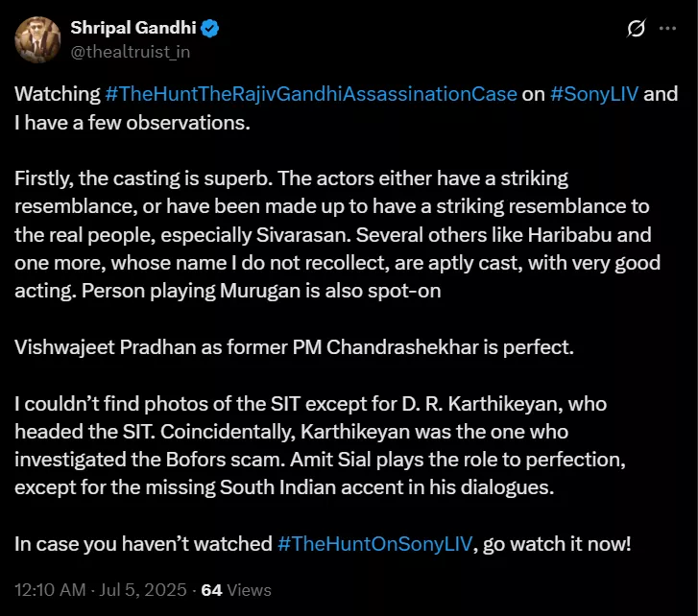Follow the #TheHuntOnSonyLIV hashtag link

click(375, 544)
